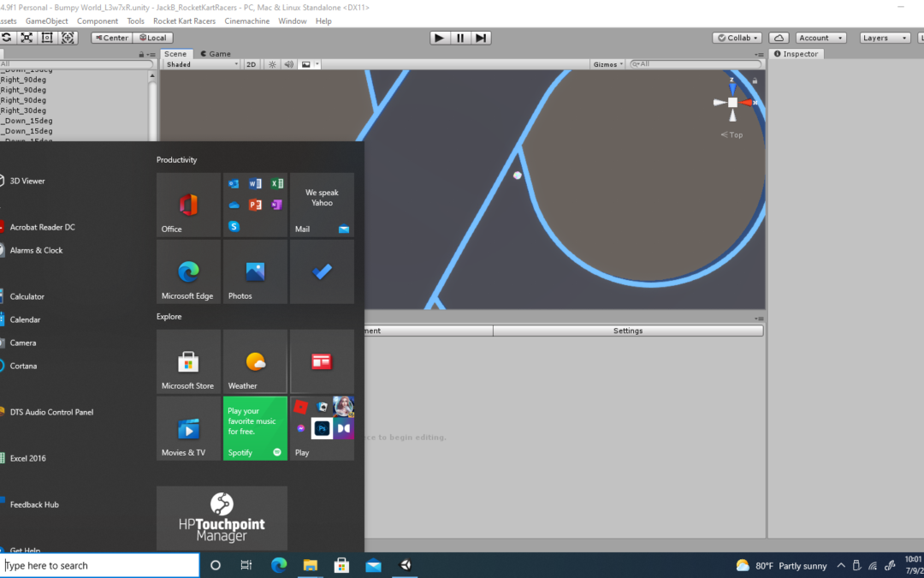
Task: Open the Shaded draw mode dropdown
Action: coord(202,64)
